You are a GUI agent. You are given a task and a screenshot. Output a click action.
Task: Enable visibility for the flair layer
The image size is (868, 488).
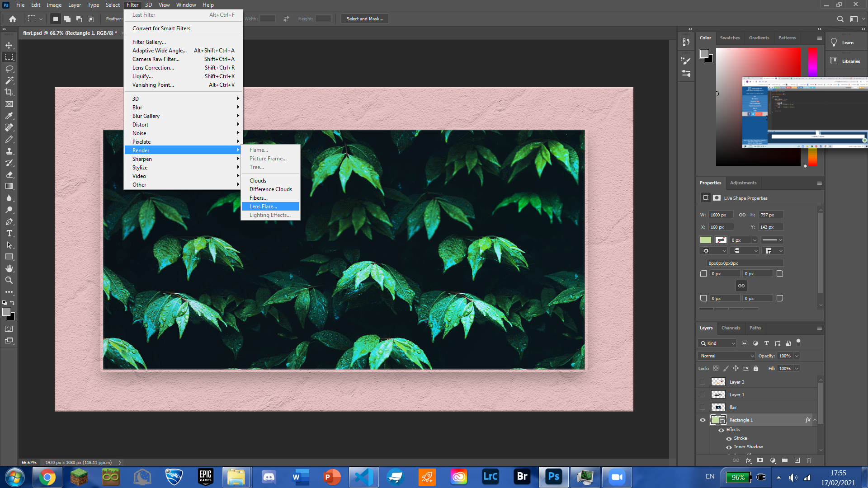pyautogui.click(x=703, y=407)
